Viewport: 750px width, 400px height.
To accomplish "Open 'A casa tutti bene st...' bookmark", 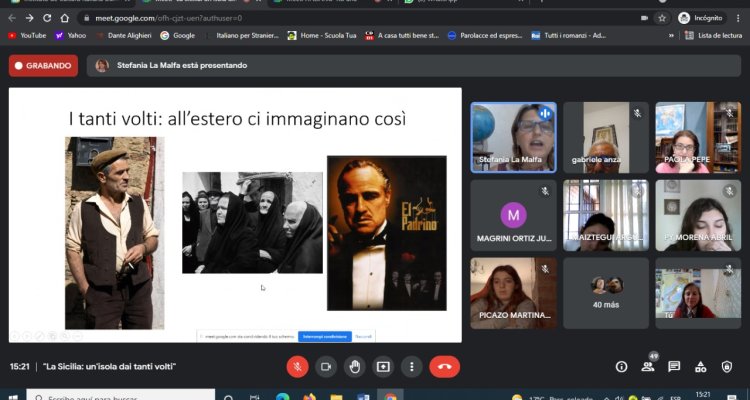I will [402, 35].
